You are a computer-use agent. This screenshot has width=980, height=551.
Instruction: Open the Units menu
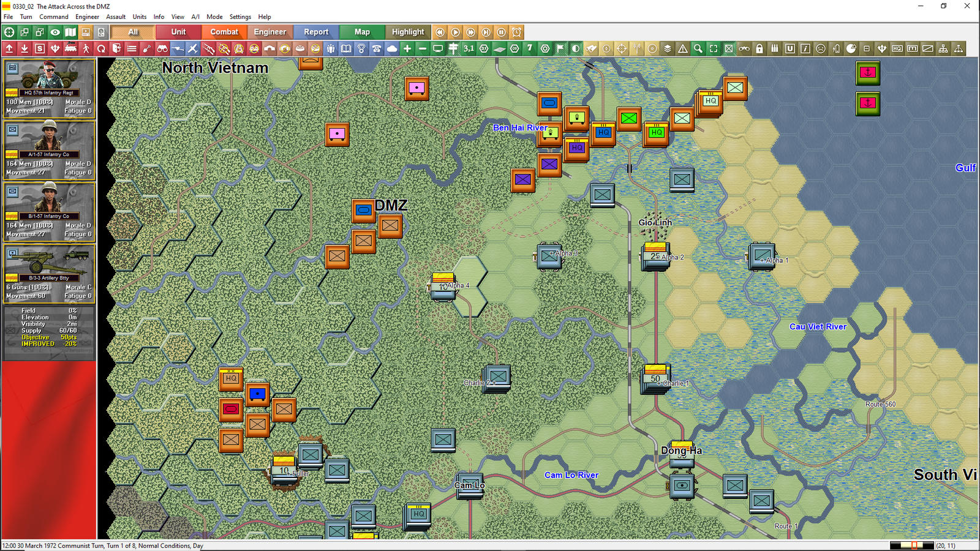coord(140,17)
